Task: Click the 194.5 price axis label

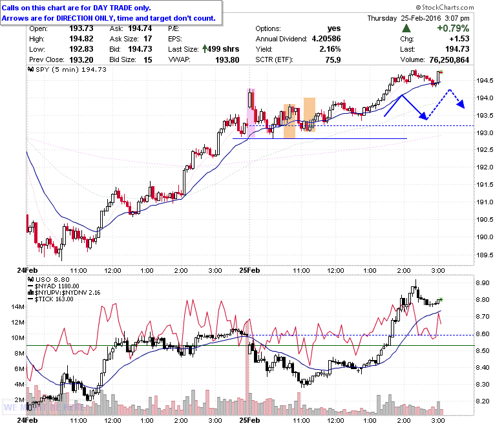Action: pyautogui.click(x=485, y=80)
